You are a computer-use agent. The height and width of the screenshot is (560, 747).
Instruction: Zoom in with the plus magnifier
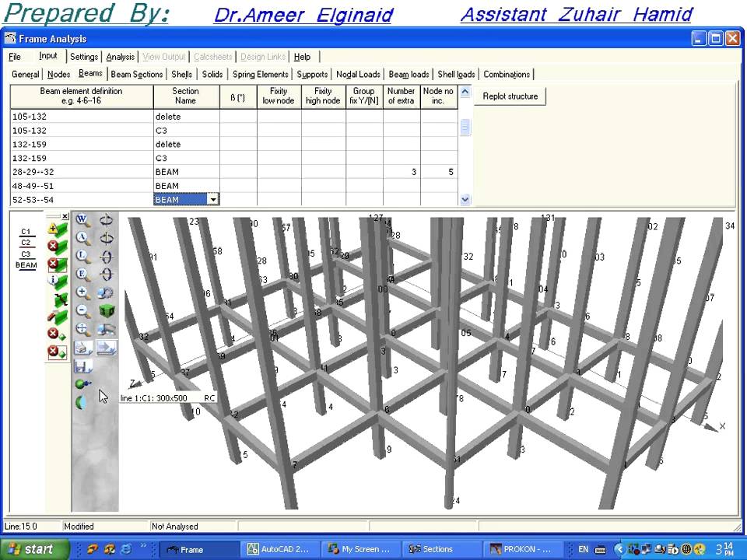83,292
